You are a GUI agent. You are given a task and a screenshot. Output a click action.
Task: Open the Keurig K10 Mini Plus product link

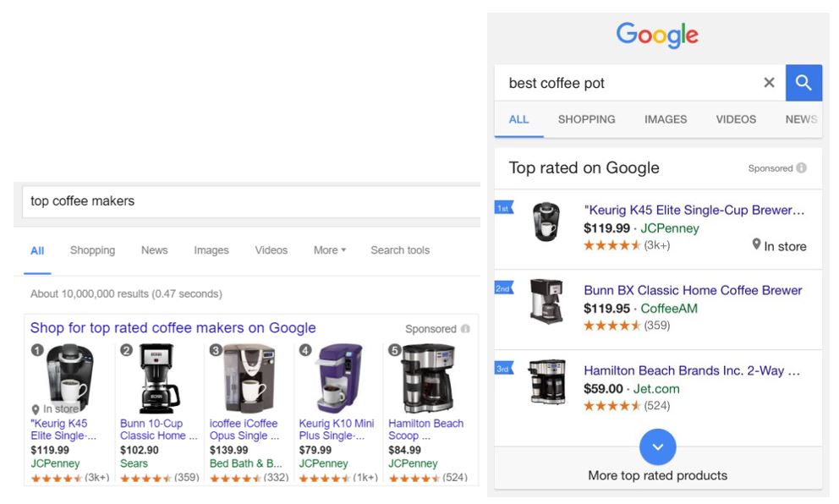tap(337, 430)
